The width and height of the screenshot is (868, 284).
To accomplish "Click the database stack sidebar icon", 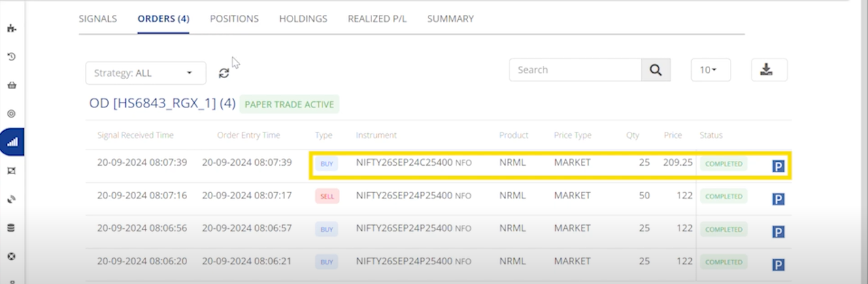I will pyautogui.click(x=12, y=228).
